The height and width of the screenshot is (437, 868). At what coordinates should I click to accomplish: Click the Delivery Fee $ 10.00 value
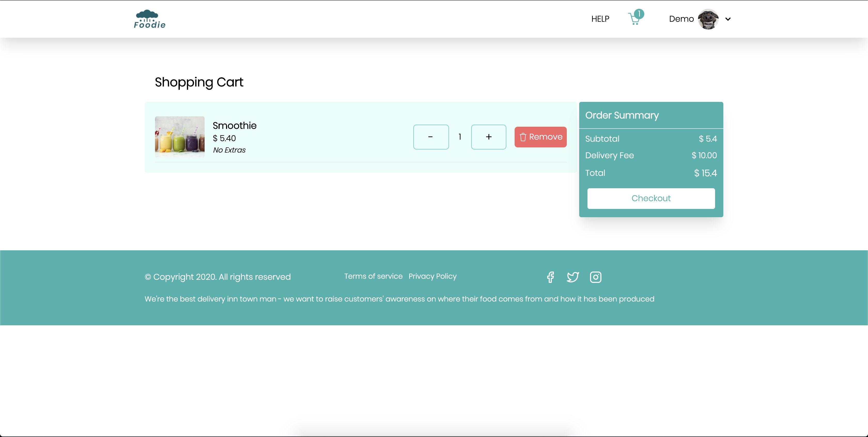[704, 155]
